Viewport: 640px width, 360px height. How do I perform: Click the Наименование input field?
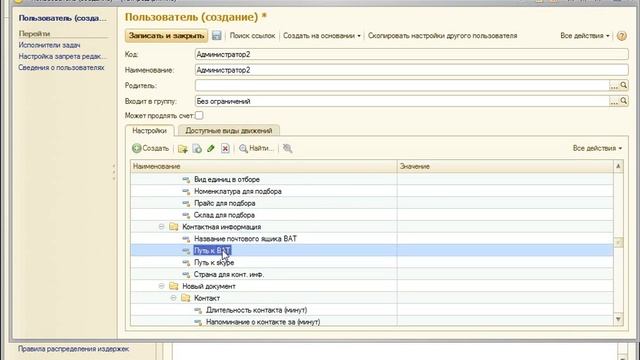tap(411, 70)
